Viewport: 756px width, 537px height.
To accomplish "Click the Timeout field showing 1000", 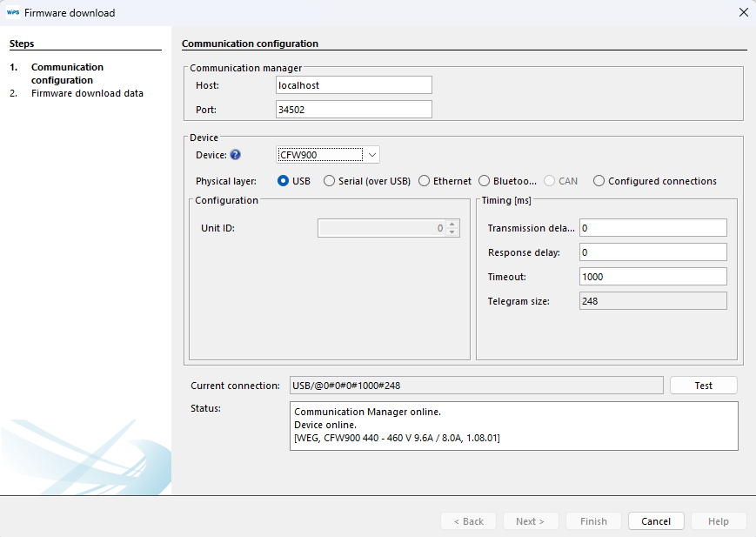I will click(652, 277).
